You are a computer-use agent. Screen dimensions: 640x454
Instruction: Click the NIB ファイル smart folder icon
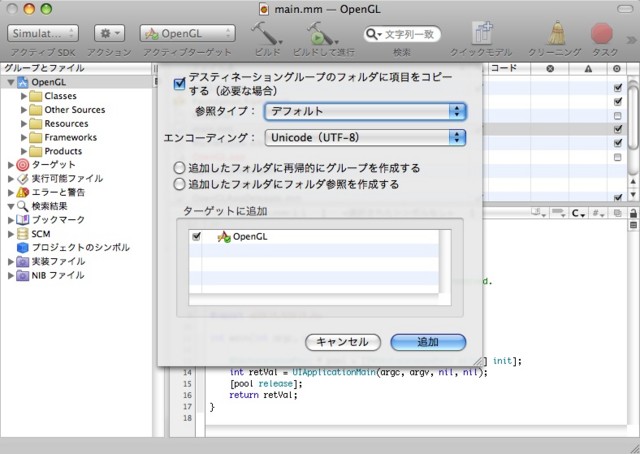[x=23, y=275]
